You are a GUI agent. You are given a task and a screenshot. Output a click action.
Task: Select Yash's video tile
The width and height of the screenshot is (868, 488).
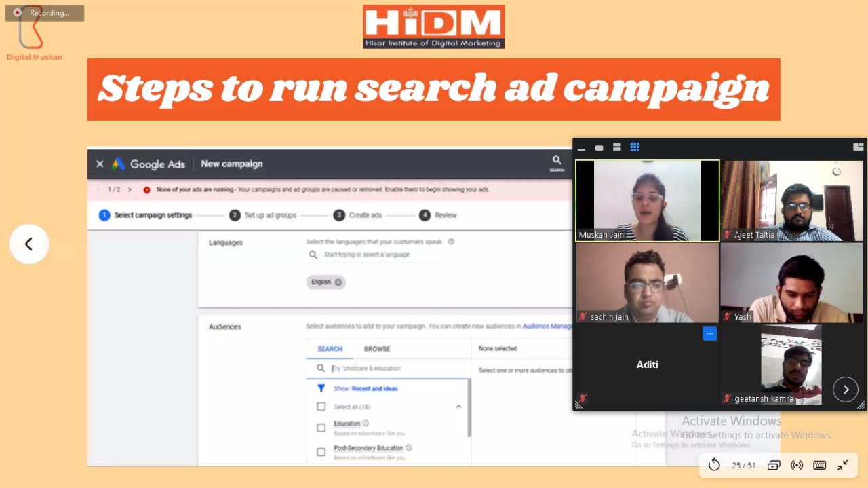pos(791,282)
